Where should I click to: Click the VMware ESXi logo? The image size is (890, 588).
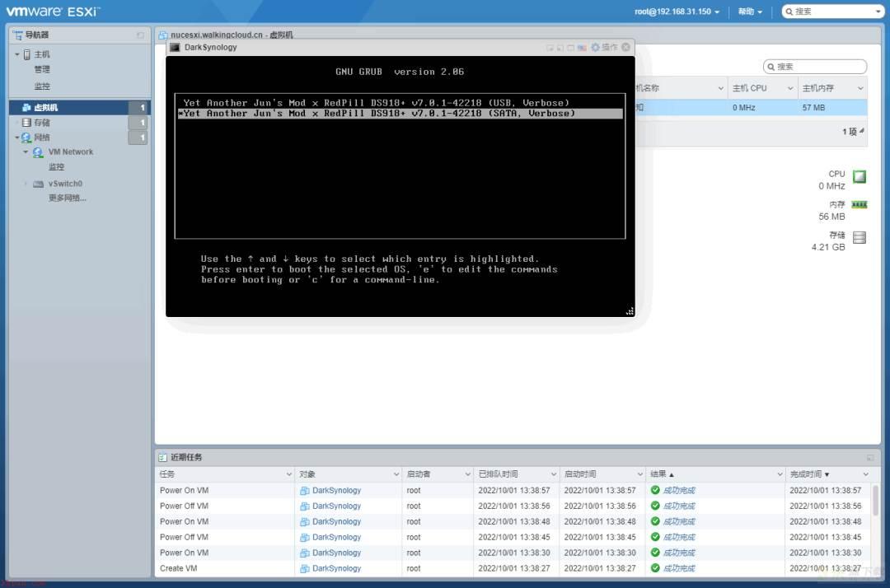tap(53, 12)
